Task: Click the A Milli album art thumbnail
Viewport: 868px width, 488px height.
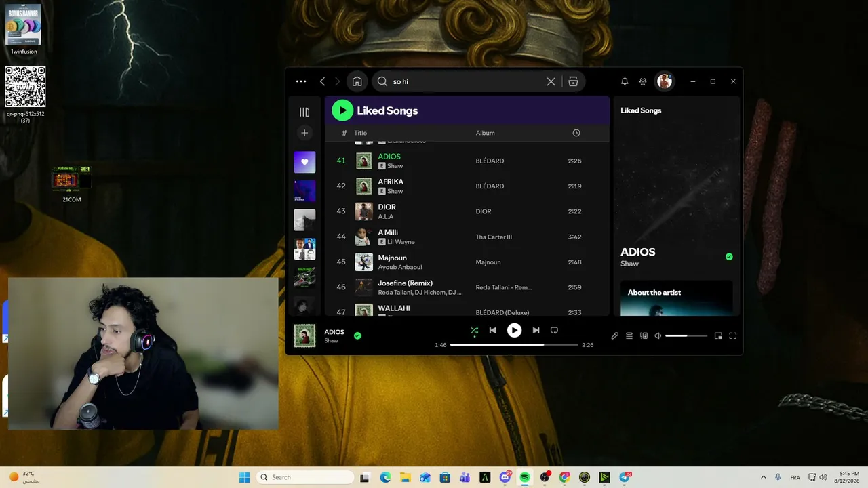Action: (364, 237)
